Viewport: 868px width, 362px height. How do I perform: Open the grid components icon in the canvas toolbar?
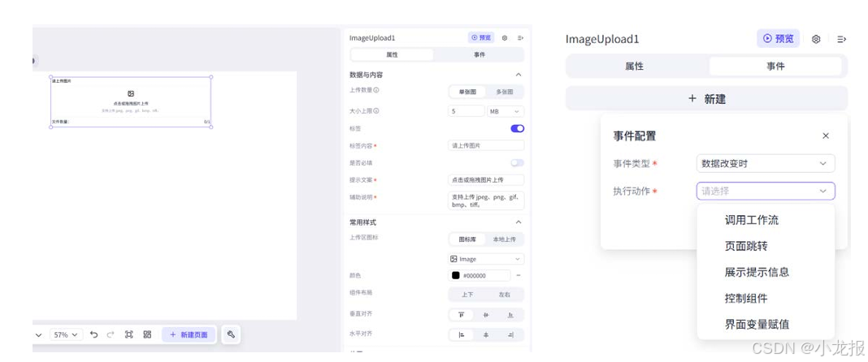[147, 334]
